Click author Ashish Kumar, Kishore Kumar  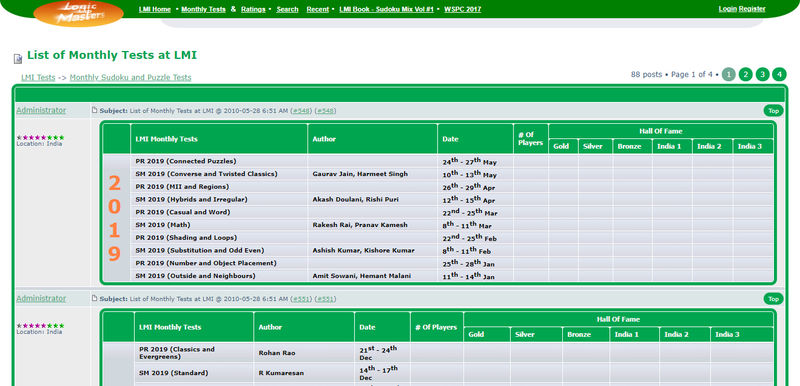(x=363, y=250)
